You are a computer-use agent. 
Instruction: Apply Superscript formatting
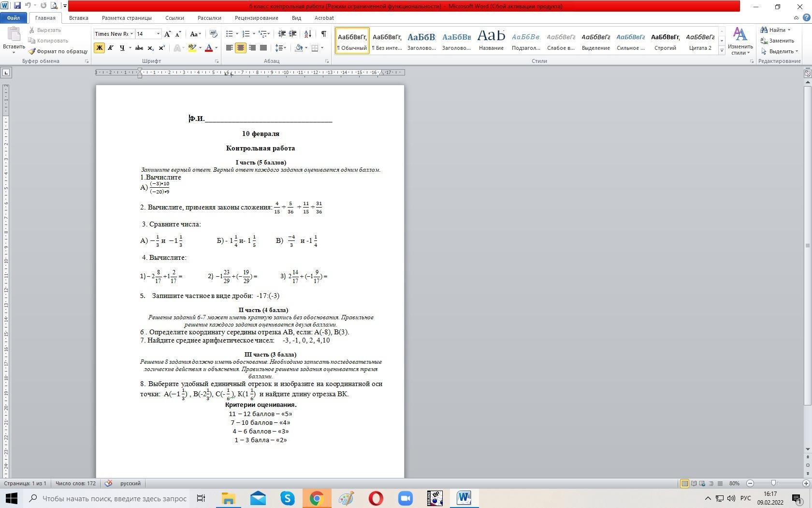[161, 48]
